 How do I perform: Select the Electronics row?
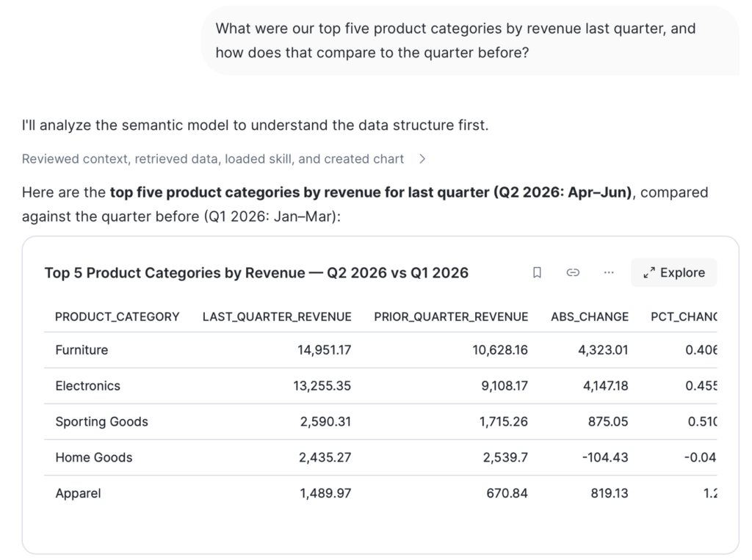(x=380, y=386)
